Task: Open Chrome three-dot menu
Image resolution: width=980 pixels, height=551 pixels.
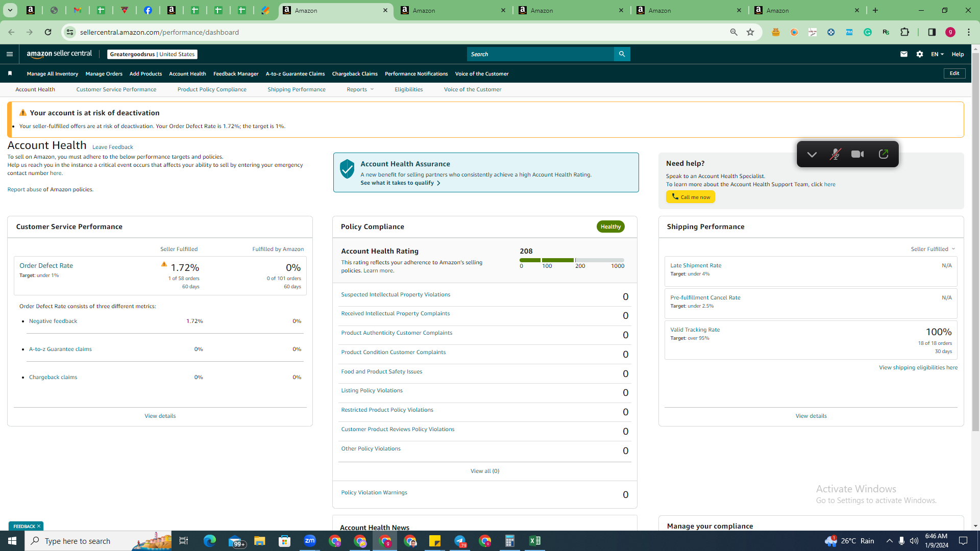Action: pos(969,32)
